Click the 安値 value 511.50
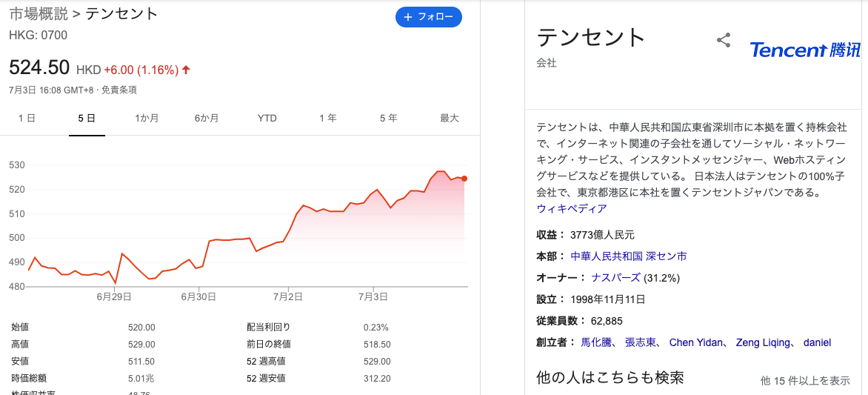 tap(141, 362)
